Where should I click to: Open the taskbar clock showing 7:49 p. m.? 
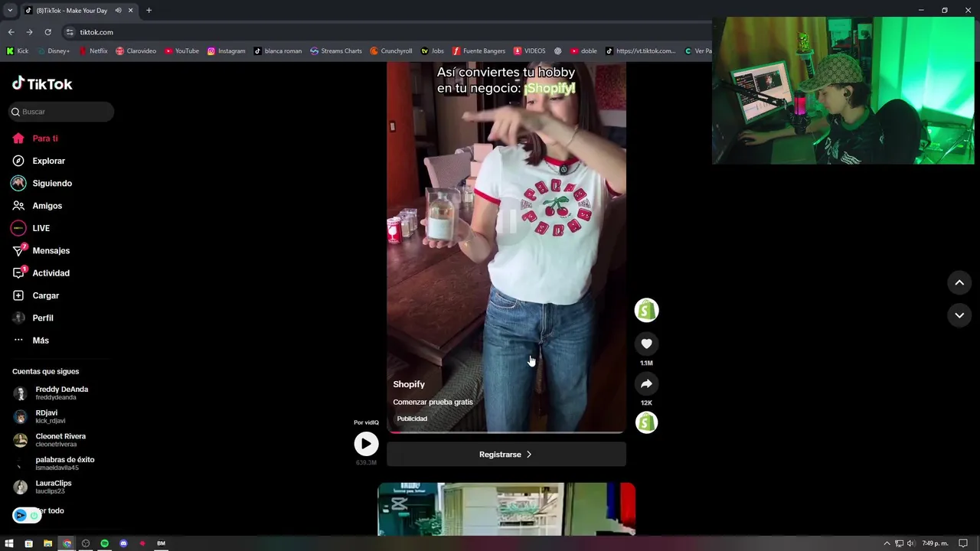(x=935, y=543)
